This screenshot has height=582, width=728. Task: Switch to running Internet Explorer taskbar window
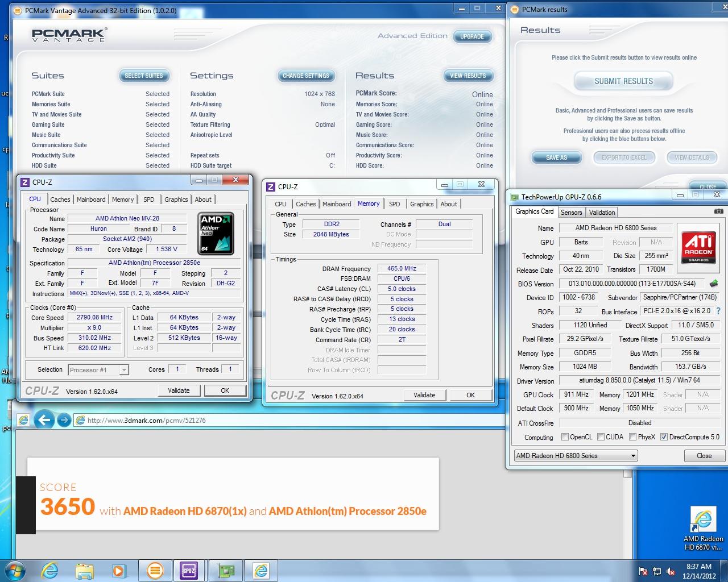(x=261, y=570)
